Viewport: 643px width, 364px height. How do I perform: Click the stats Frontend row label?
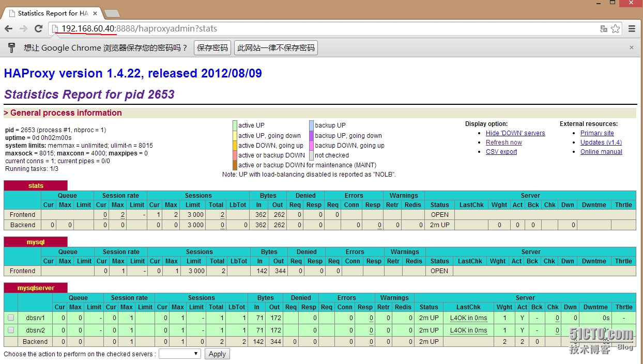(23, 215)
